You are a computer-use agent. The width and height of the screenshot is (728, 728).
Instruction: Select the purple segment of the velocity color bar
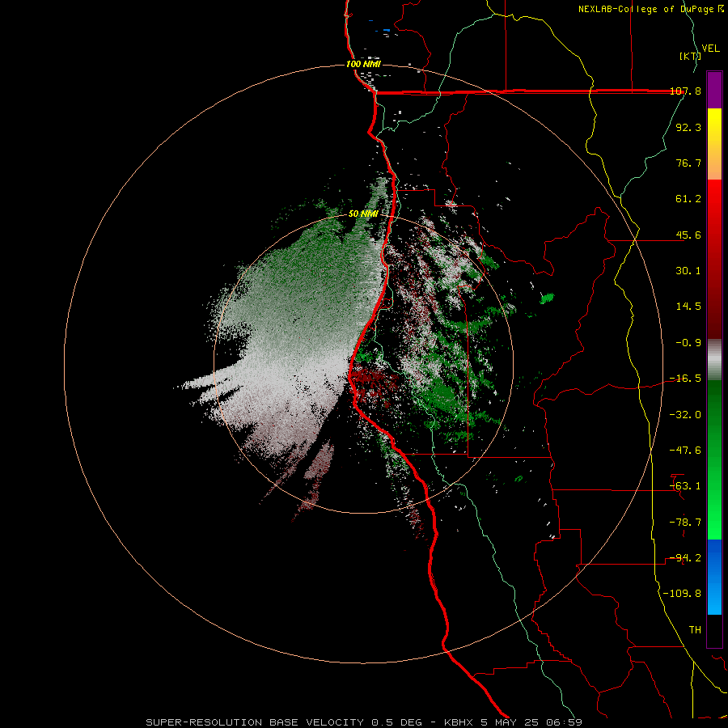tap(714, 90)
